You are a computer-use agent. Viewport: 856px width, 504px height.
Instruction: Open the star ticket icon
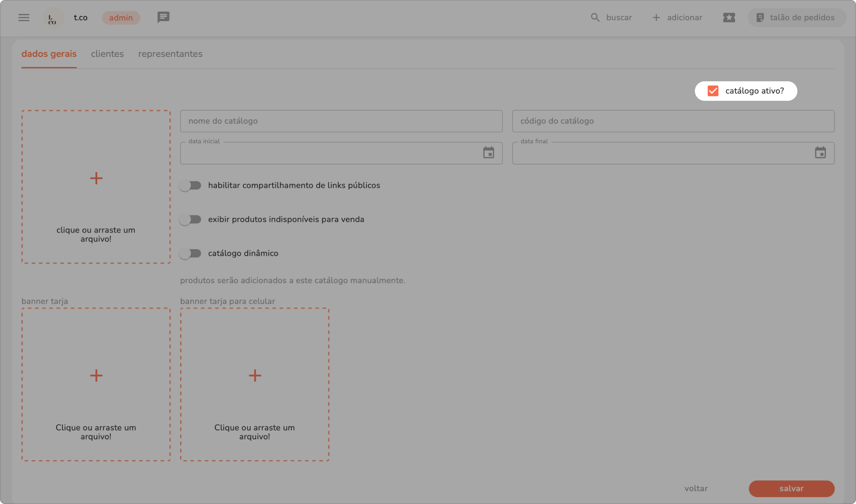729,17
